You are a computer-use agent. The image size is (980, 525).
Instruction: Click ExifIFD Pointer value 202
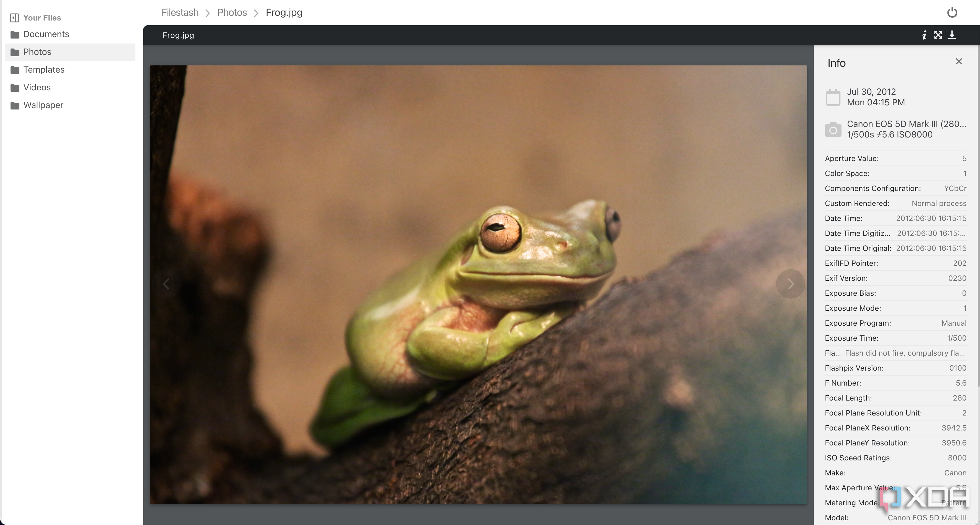click(960, 263)
